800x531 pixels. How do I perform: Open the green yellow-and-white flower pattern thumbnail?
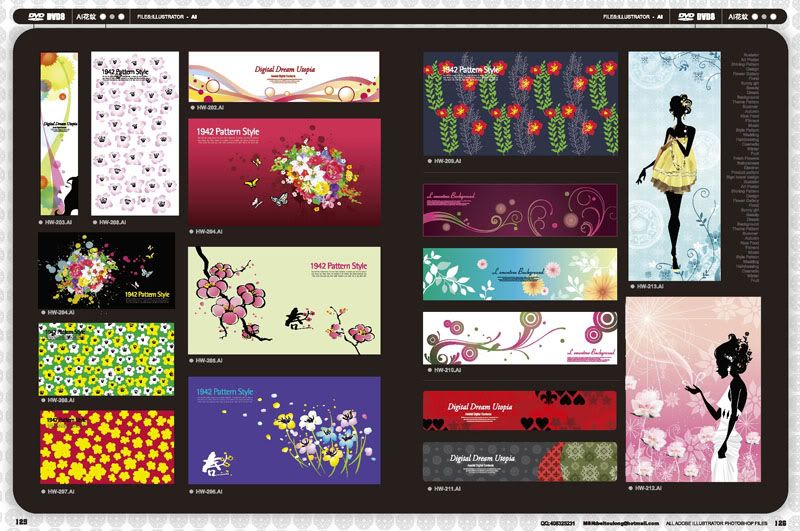click(x=106, y=359)
